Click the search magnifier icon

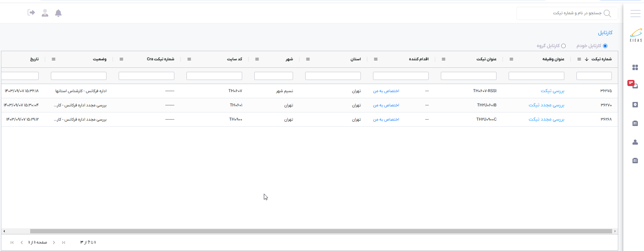coord(607,14)
